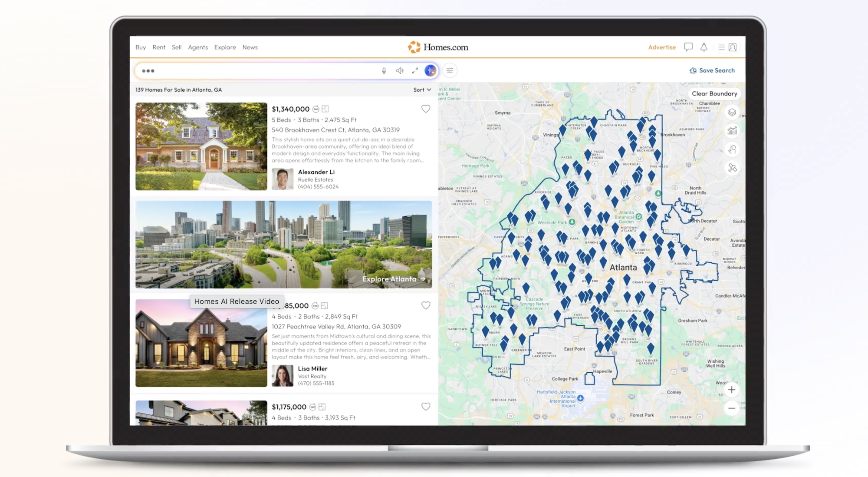This screenshot has width=868, height=477.
Task: Click the expand arrows icon in search bar
Action: 415,71
